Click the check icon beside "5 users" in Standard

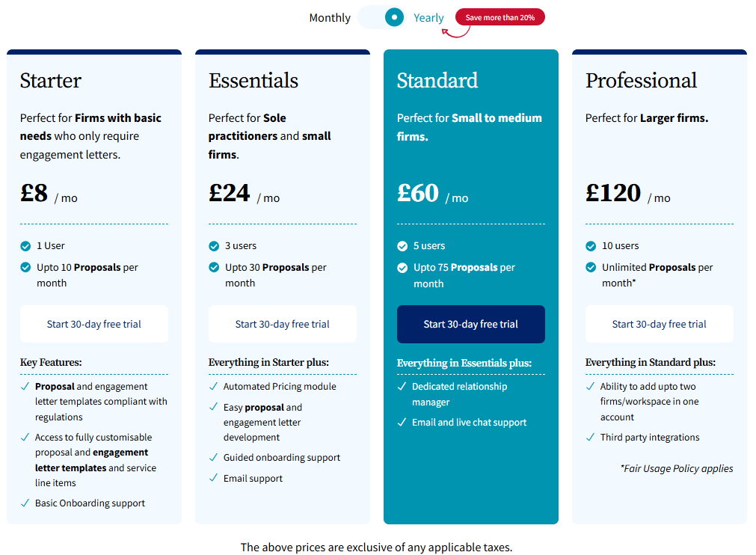point(402,245)
